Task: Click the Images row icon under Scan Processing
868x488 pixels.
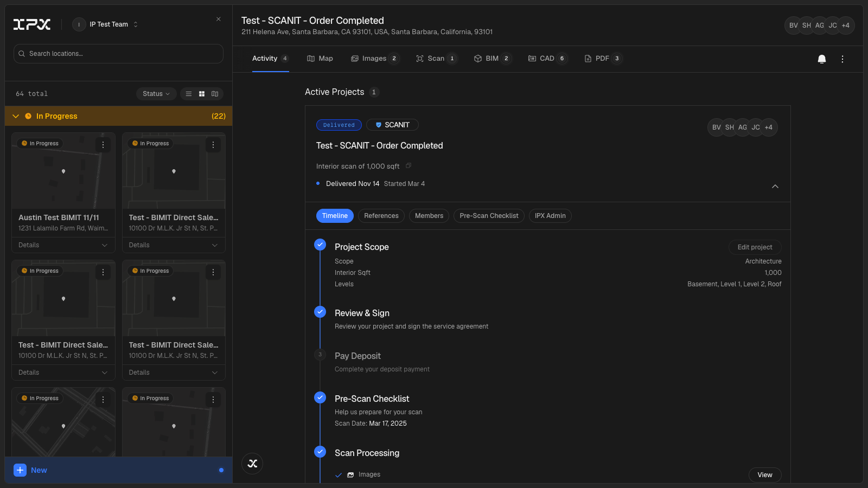Action: tap(350, 475)
